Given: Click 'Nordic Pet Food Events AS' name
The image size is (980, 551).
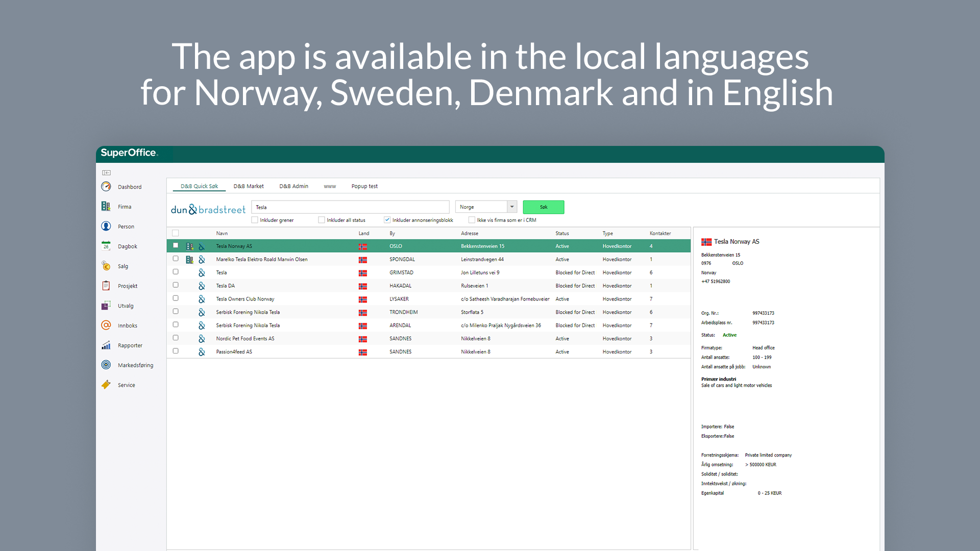Looking at the screenshot, I should click(x=245, y=339).
